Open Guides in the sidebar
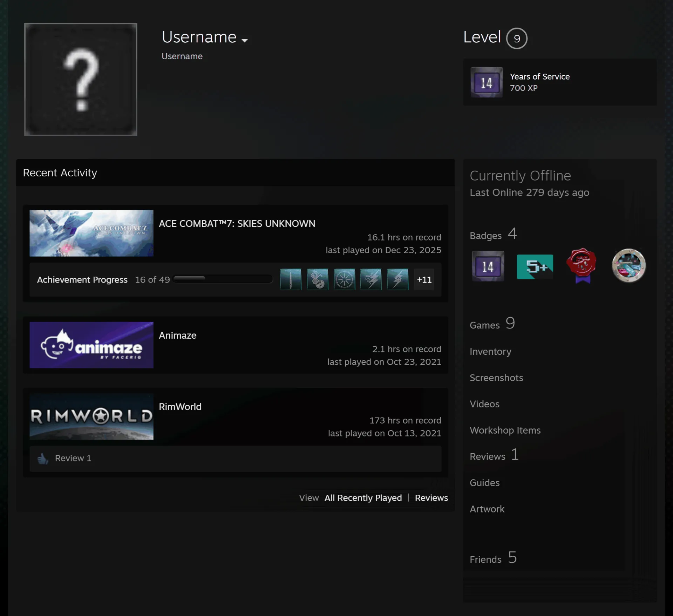The image size is (673, 616). [x=484, y=483]
